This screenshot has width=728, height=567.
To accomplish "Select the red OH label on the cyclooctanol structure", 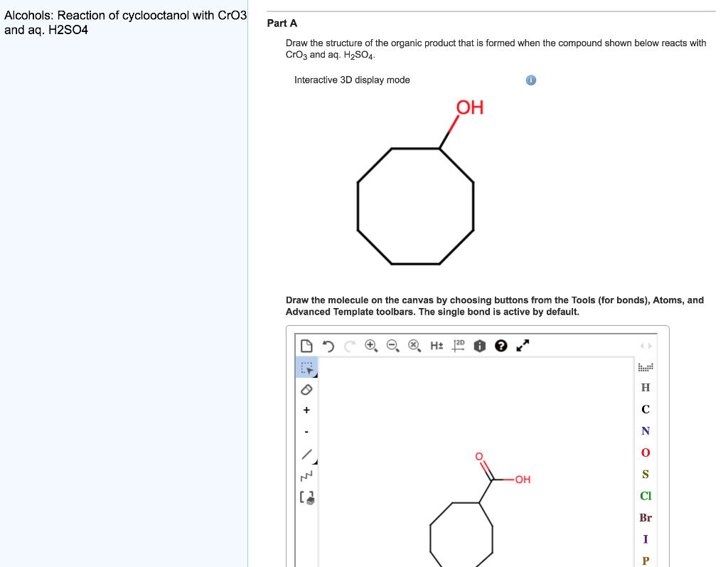I will coord(469,108).
